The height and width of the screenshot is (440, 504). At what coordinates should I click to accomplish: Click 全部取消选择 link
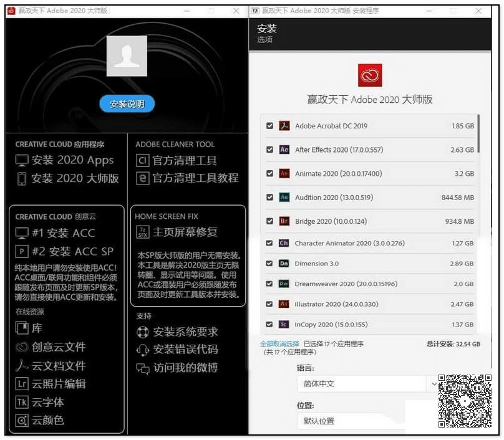pos(279,344)
